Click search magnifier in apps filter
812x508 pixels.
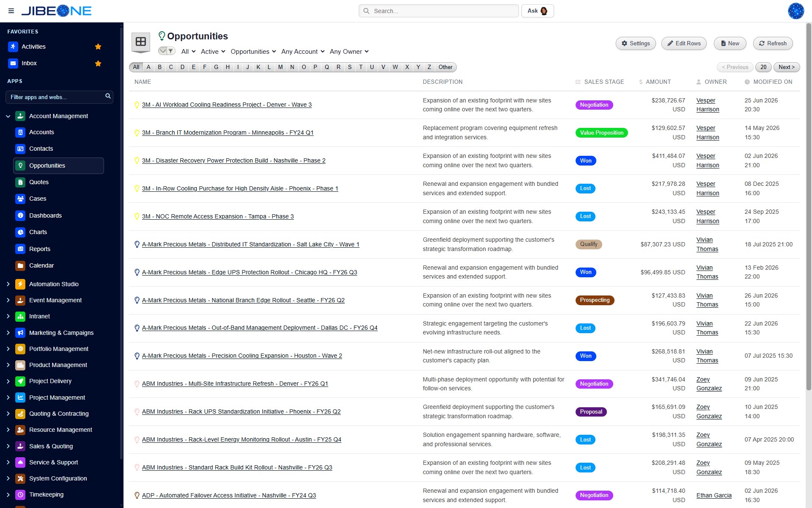pyautogui.click(x=108, y=97)
